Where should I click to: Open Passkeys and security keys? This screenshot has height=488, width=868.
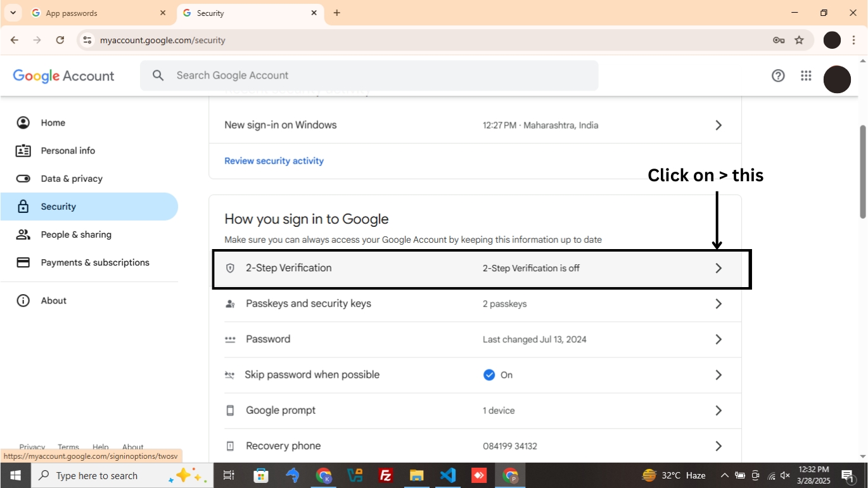pos(475,304)
